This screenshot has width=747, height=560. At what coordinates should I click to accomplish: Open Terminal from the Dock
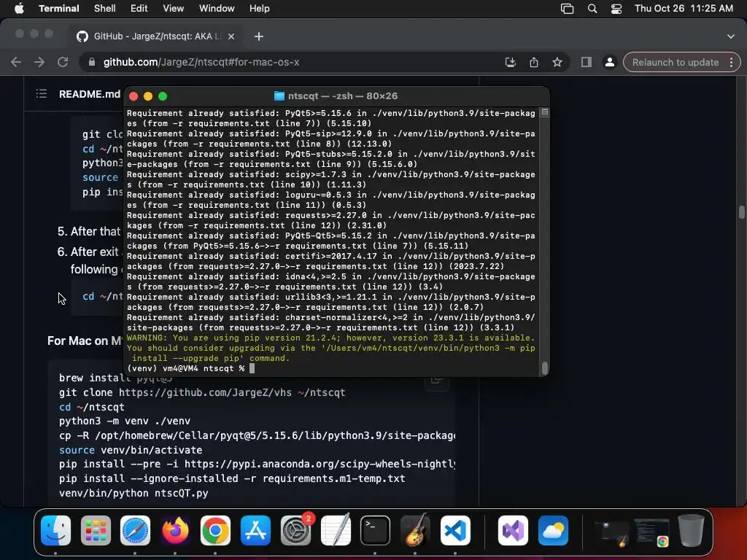(375, 531)
